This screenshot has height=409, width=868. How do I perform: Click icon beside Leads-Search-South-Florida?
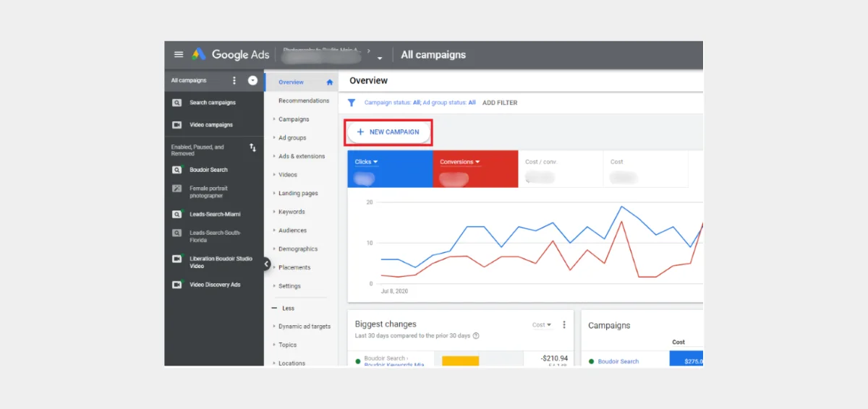tap(176, 233)
